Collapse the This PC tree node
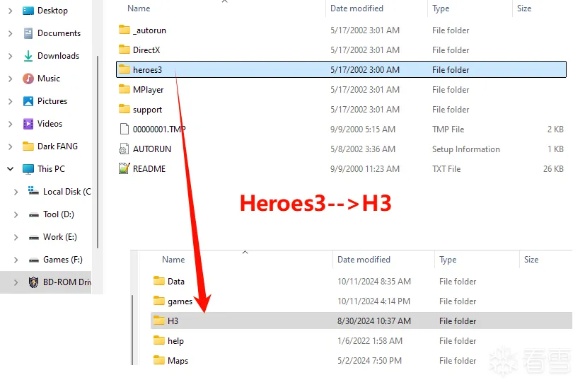Viewport: 585px width, 392px height. pos(10,169)
